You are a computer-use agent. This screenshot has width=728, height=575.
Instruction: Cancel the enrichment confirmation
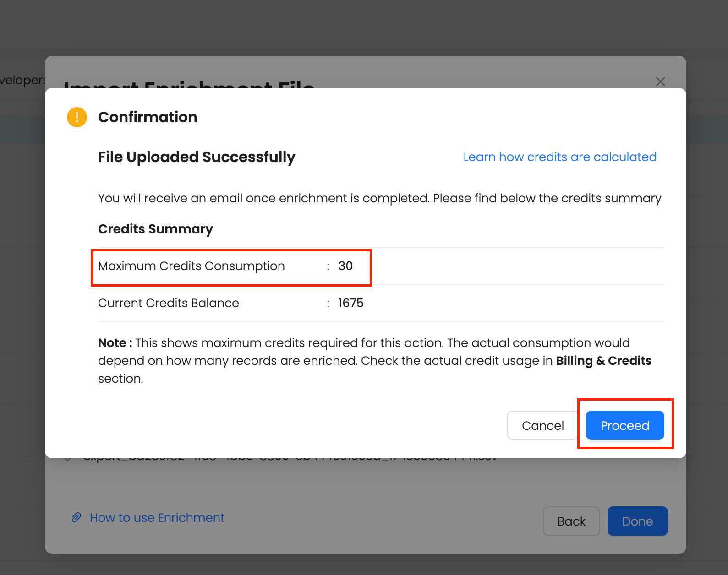(x=542, y=425)
